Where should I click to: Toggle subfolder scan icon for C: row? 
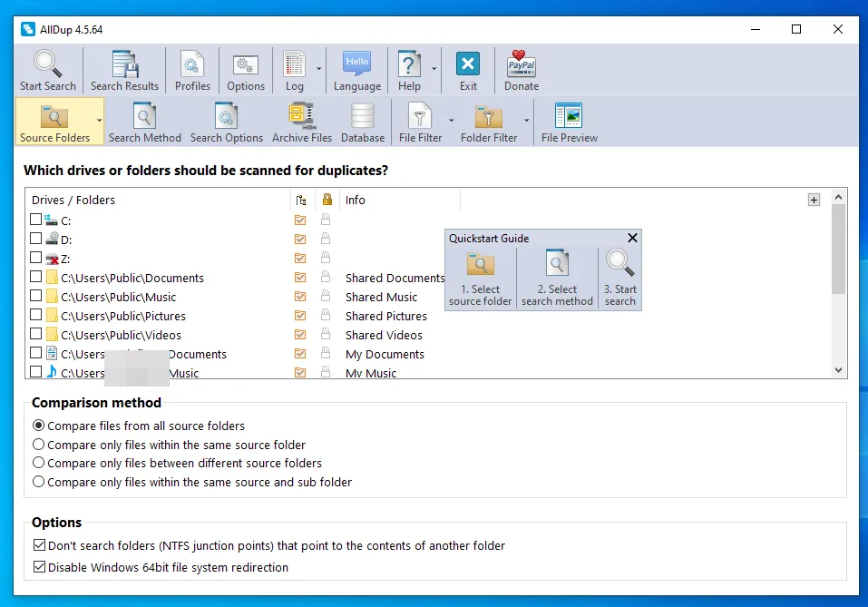(x=300, y=220)
